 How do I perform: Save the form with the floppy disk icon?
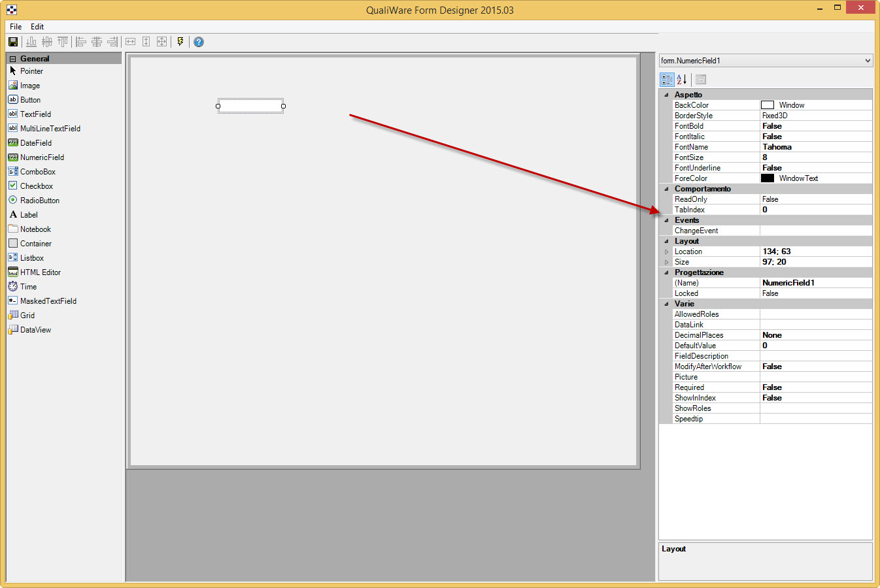tap(13, 42)
